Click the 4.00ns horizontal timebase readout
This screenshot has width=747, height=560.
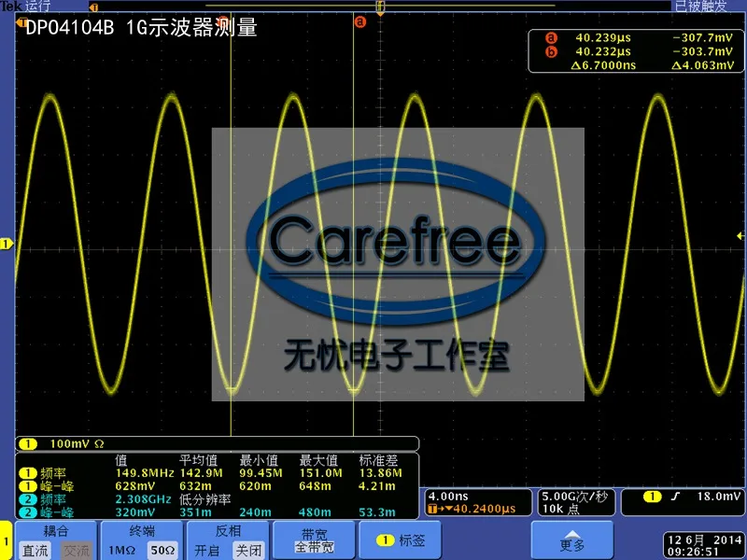pos(448,497)
